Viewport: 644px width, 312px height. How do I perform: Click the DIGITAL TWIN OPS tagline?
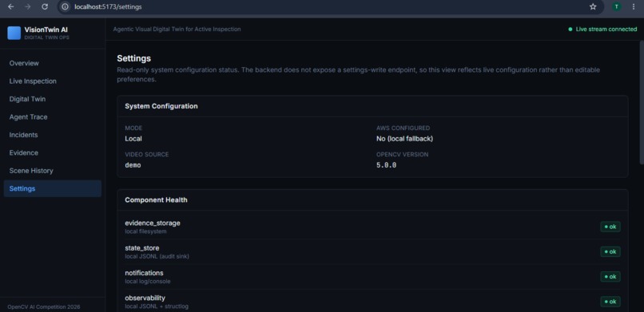tap(47, 38)
